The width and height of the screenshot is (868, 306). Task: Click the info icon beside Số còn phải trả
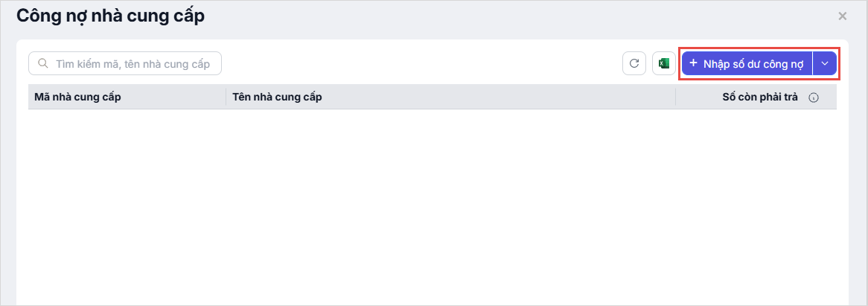[x=814, y=98]
